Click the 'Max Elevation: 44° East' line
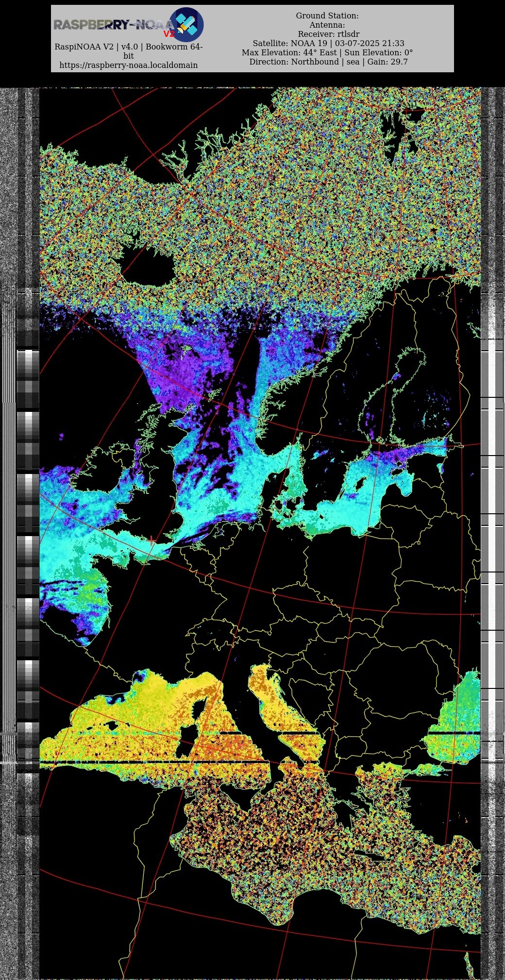505x980 pixels. click(x=327, y=53)
